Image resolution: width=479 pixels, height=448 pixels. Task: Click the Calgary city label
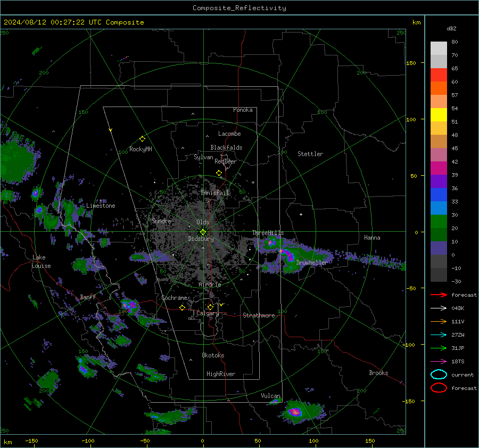click(208, 313)
